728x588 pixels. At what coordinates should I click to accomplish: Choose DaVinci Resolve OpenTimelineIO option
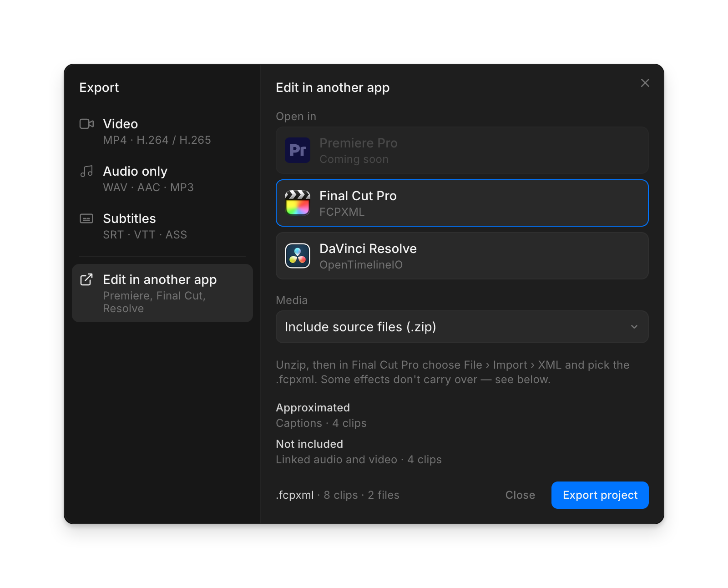(x=462, y=256)
